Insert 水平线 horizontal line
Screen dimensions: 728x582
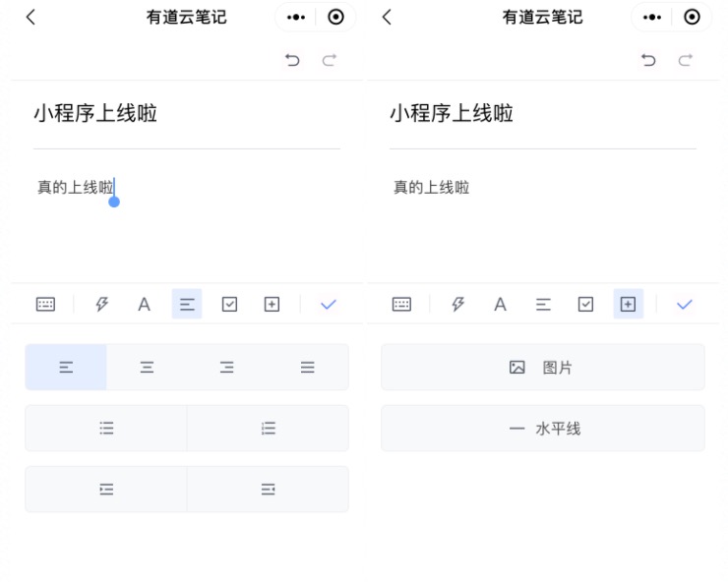(x=543, y=428)
